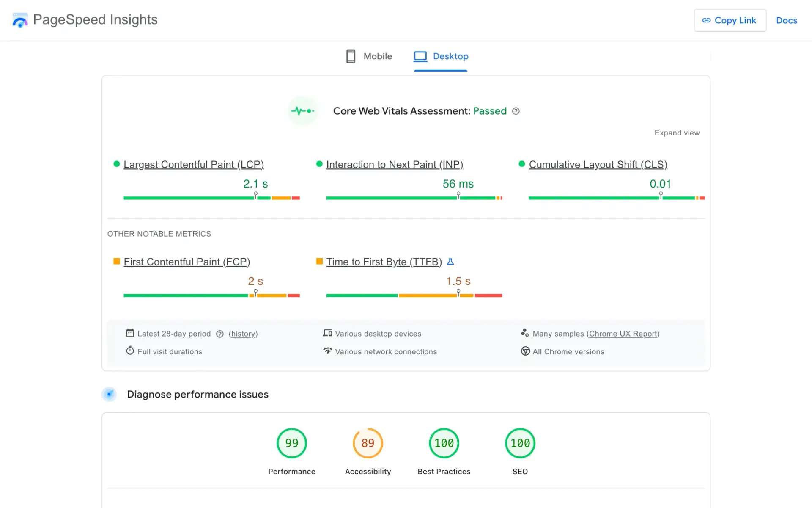The height and width of the screenshot is (508, 812).
Task: Jump to the Best Practices score gauge 100
Action: click(x=444, y=443)
